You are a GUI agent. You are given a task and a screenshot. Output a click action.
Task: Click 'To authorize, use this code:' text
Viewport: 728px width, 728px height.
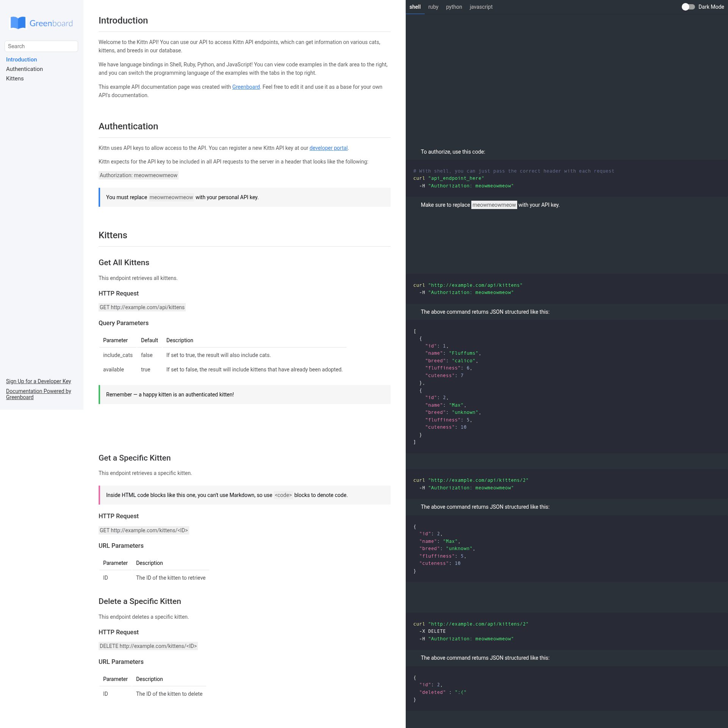453,152
